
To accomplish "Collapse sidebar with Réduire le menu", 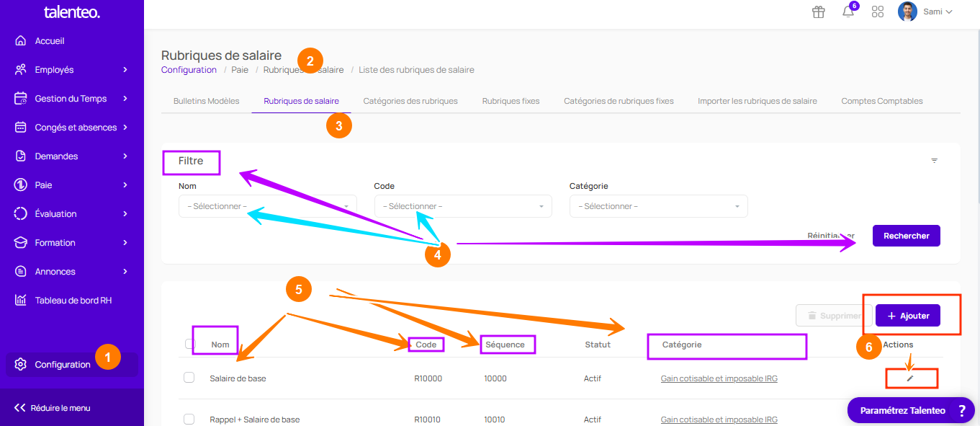I will coord(53,408).
